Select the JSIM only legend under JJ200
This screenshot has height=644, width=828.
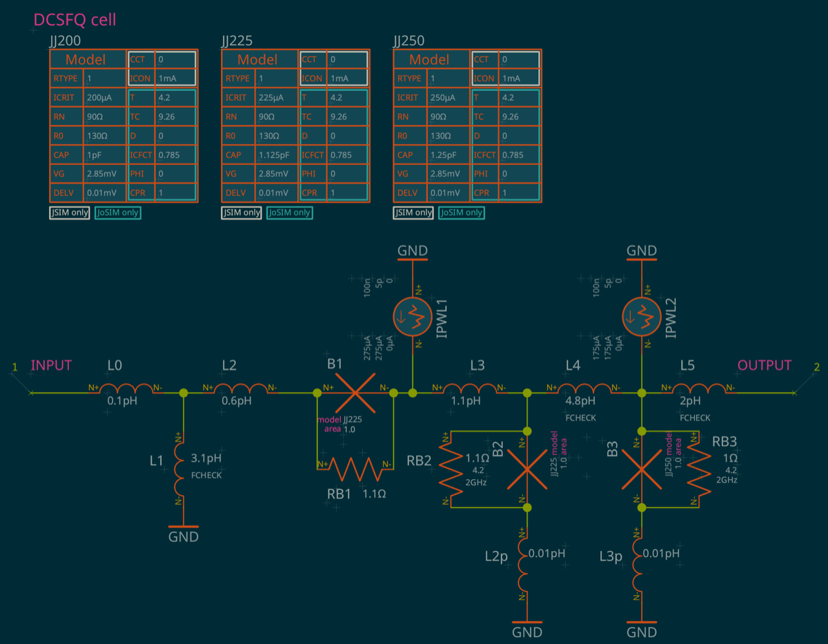(x=70, y=213)
